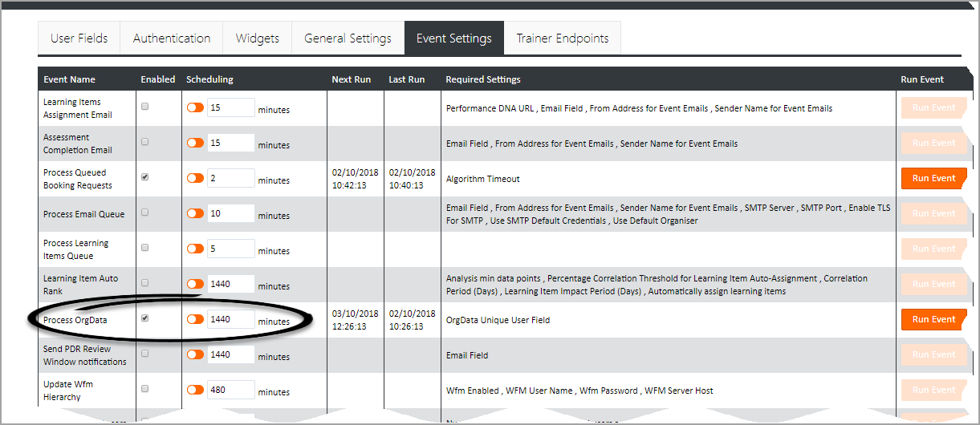Disable the Process OrgData checkbox
This screenshot has height=425, width=980.
[145, 318]
